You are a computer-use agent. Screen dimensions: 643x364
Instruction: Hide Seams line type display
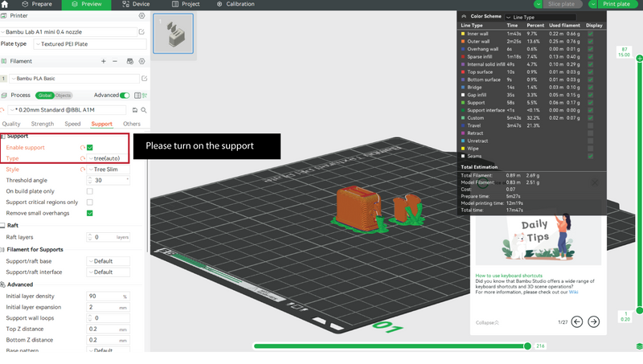point(591,156)
